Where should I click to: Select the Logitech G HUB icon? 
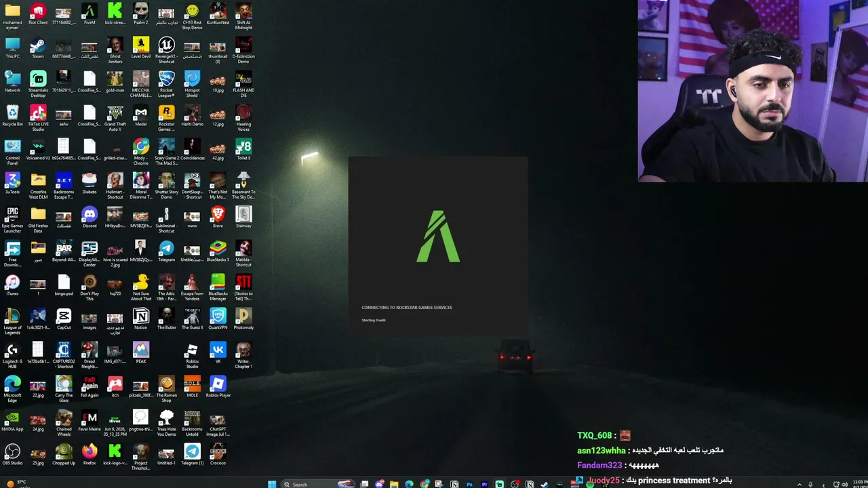coord(12,356)
